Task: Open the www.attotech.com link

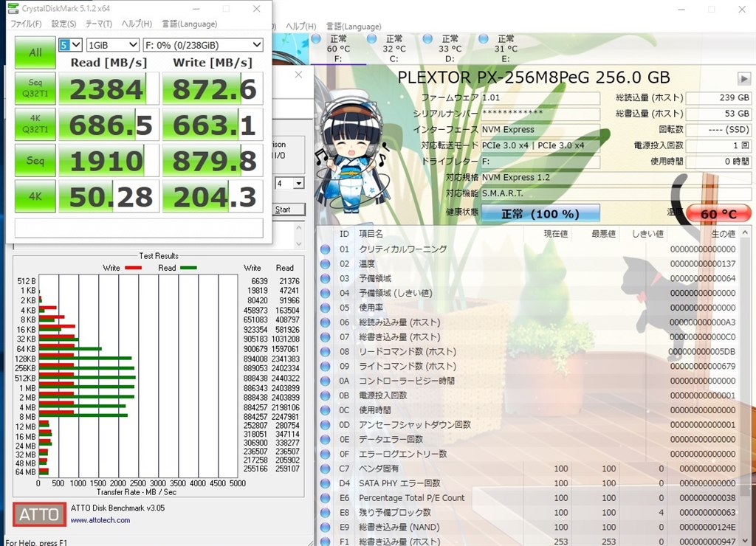Action: 100,520
